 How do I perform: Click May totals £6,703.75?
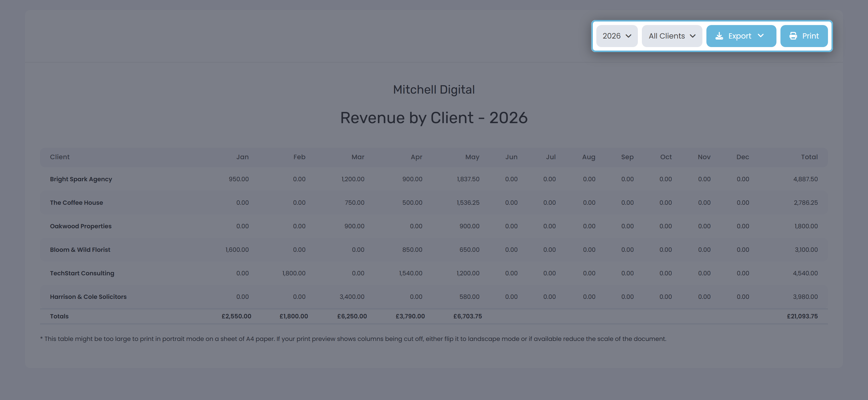point(467,316)
